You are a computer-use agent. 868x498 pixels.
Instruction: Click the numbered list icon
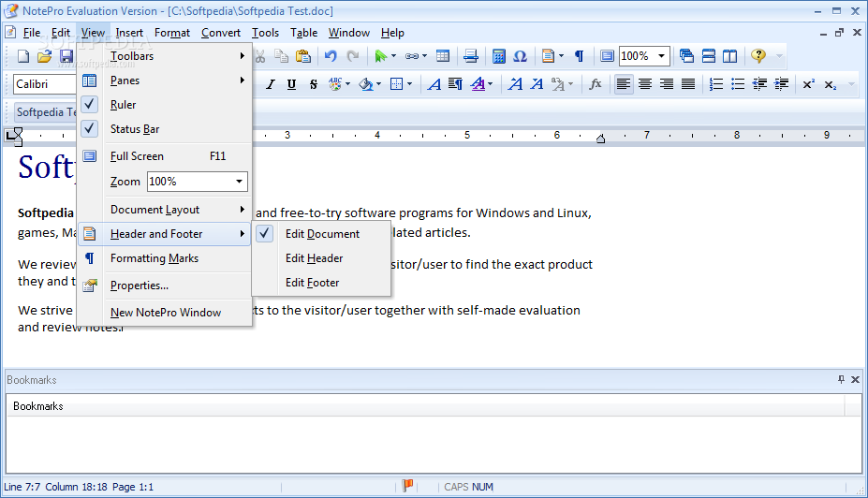point(716,84)
